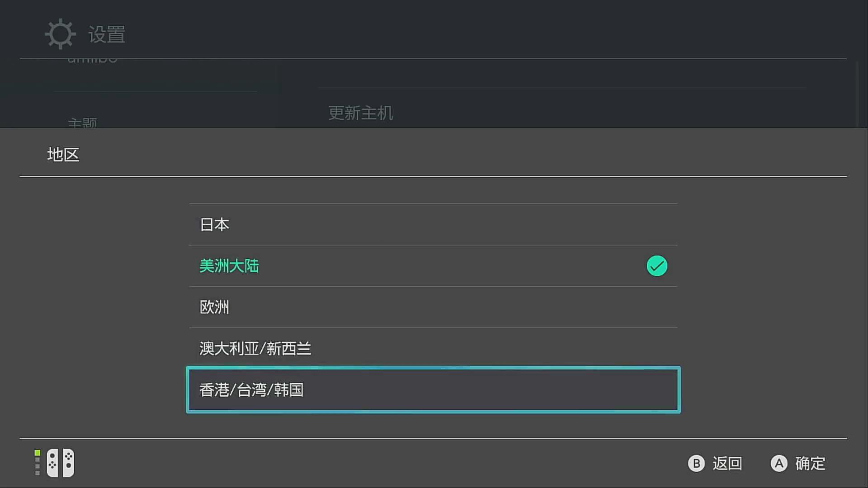Click the grey player indicator dots
868x488 pixels.
[38, 467]
